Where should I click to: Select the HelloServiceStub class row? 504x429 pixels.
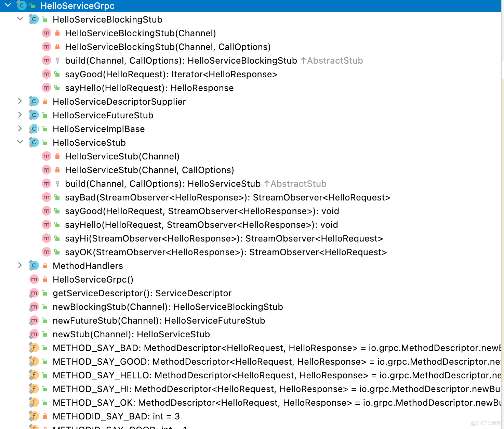tap(251, 142)
